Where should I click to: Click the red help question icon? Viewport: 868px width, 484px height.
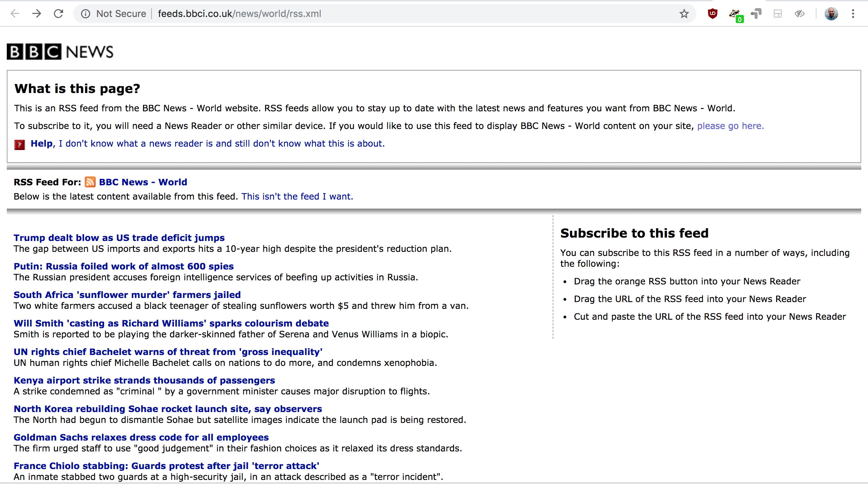click(19, 145)
